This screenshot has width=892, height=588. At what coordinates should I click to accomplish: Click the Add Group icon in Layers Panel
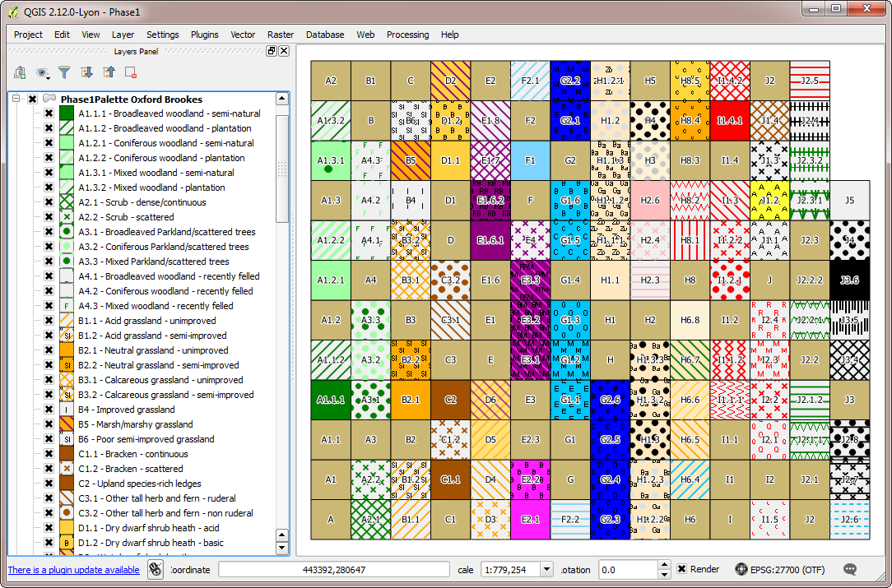click(19, 73)
